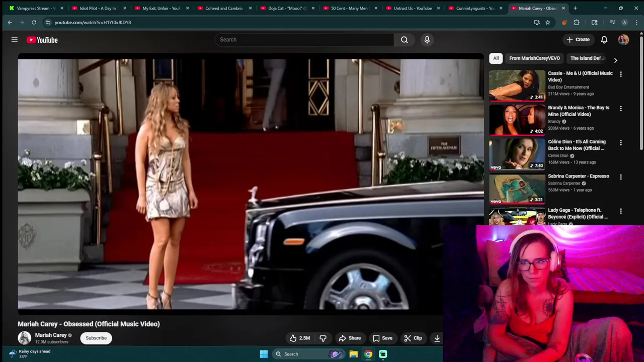Click the Chrome icon in the taskbar

368,354
